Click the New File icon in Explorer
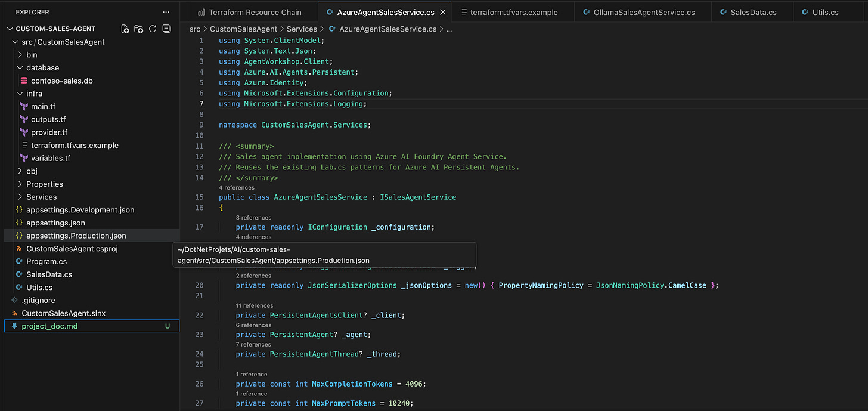Image resolution: width=868 pixels, height=411 pixels. click(x=125, y=29)
